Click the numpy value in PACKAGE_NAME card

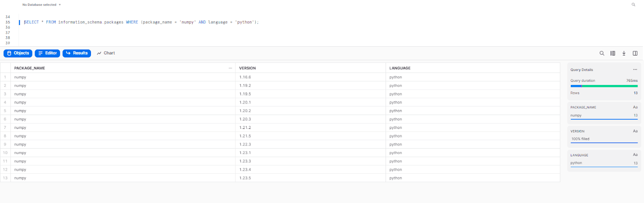tap(576, 116)
